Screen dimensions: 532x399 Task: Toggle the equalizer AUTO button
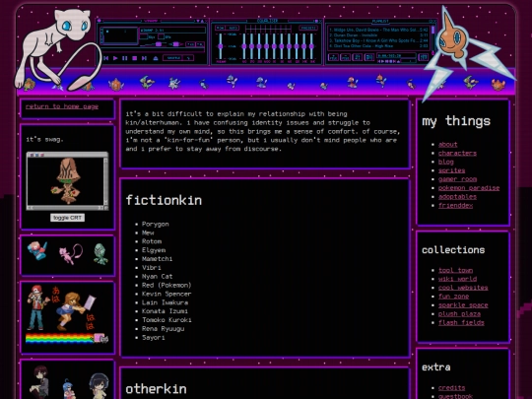(x=233, y=28)
